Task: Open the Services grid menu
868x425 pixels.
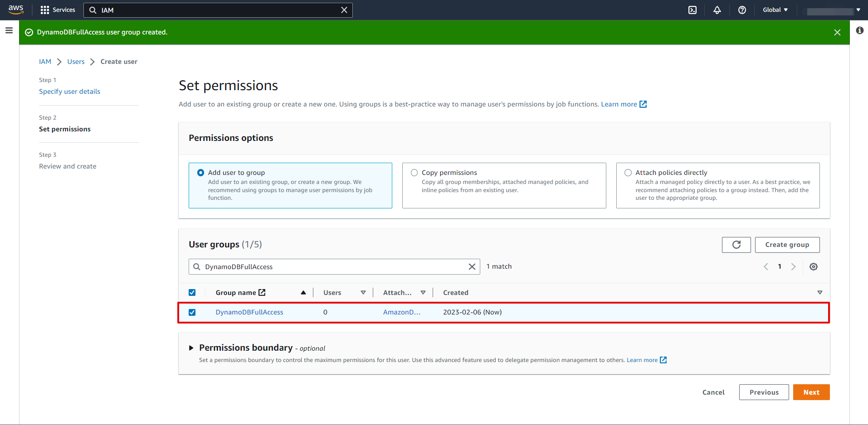Action: 58,10
